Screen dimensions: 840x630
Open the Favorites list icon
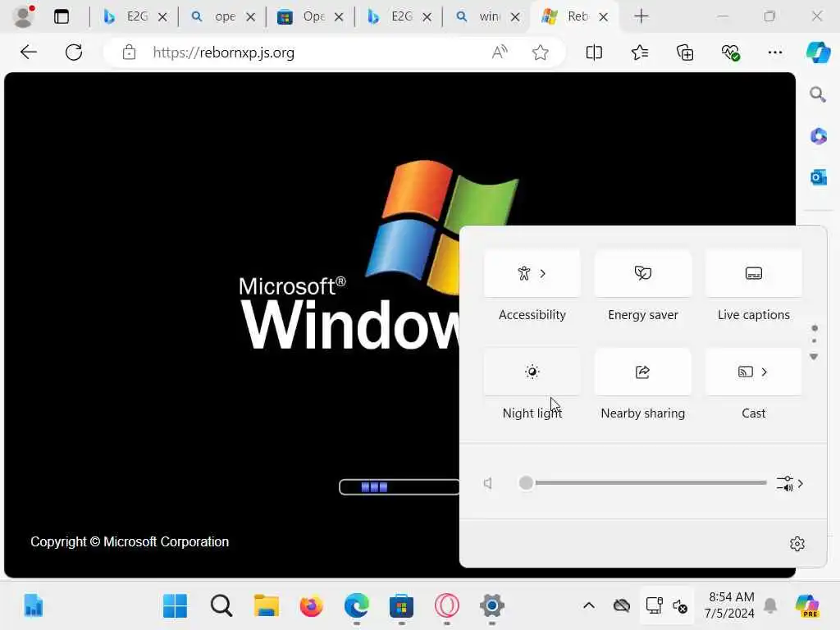click(640, 52)
